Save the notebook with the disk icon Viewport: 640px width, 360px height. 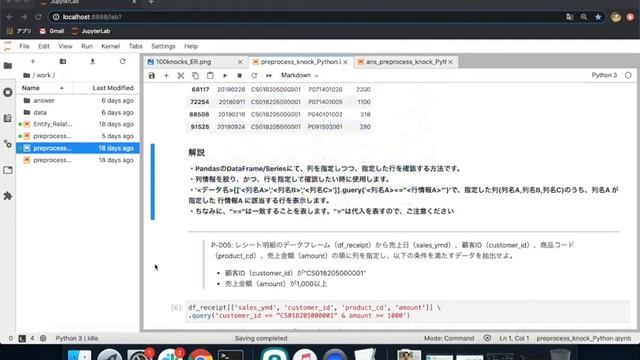(151, 76)
